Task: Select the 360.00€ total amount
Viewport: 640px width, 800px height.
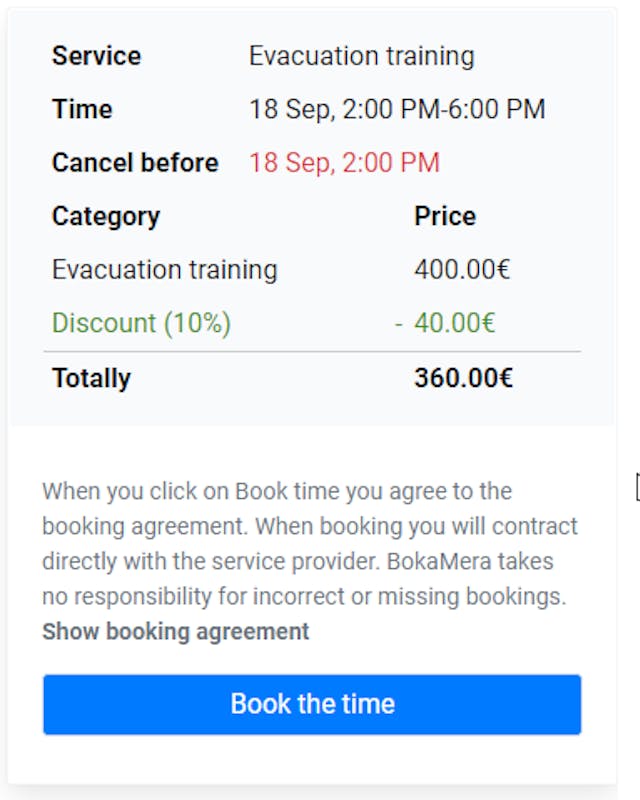Action: click(x=463, y=378)
